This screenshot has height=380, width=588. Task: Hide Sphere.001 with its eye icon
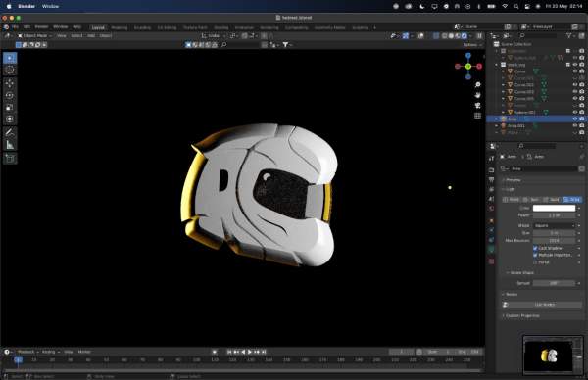point(575,112)
